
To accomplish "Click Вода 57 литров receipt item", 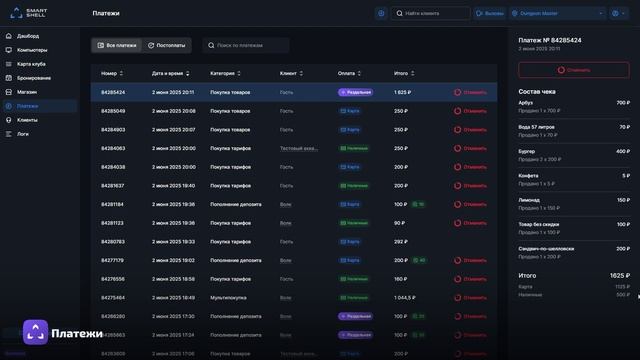I will pos(574,131).
